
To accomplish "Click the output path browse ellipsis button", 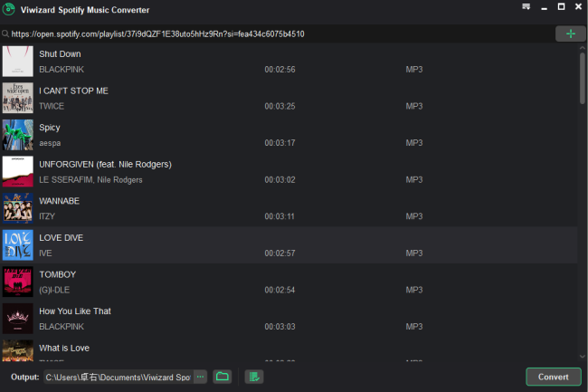I will click(x=200, y=377).
